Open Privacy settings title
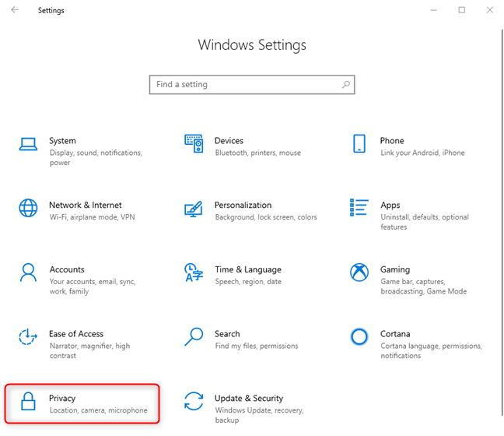This screenshot has width=504, height=436. tap(62, 399)
